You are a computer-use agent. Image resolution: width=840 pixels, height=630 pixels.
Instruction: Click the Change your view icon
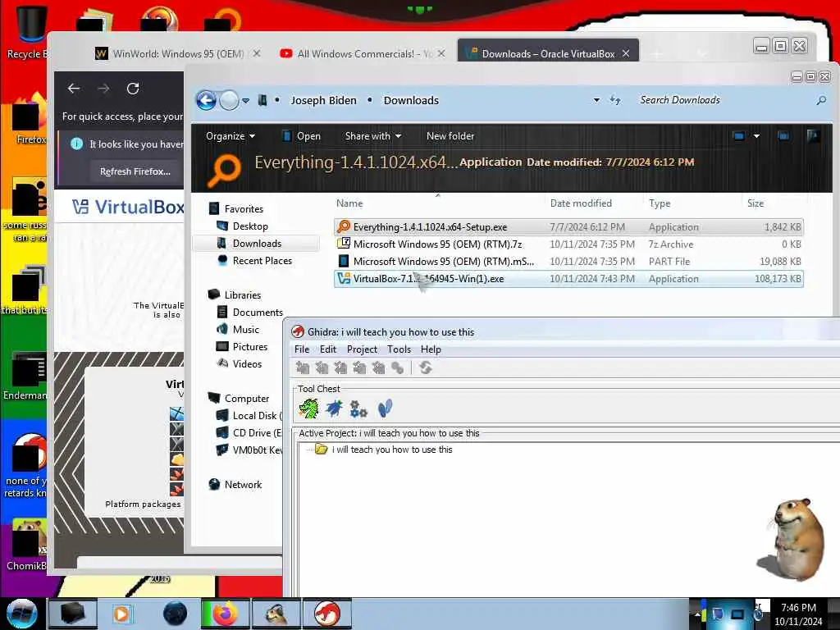pos(738,136)
